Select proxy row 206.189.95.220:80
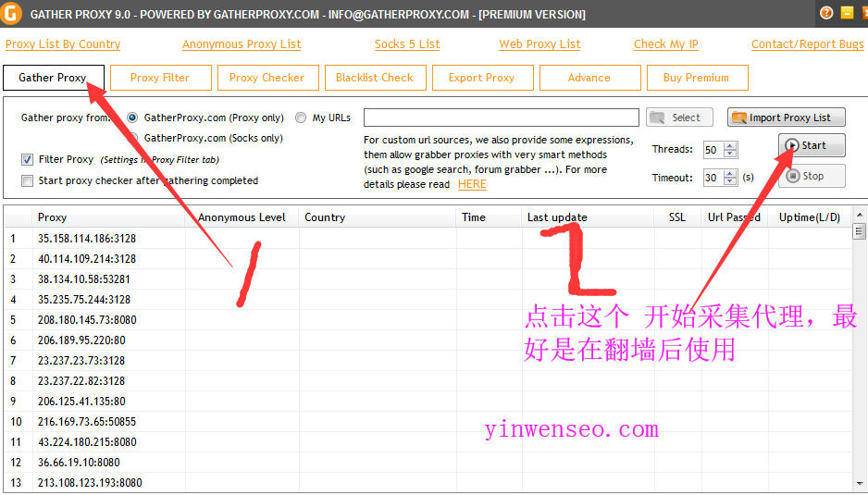 (x=428, y=340)
